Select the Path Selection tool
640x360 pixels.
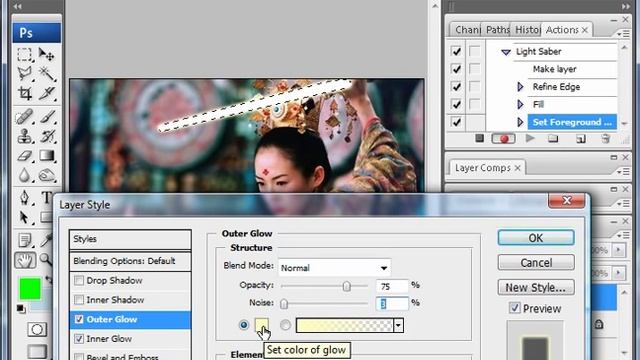[25, 218]
